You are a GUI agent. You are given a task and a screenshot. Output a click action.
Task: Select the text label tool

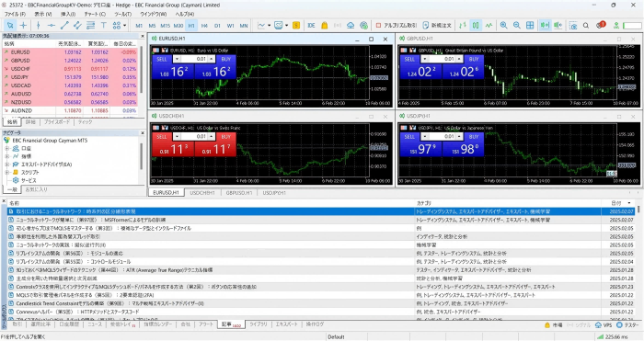(103, 26)
